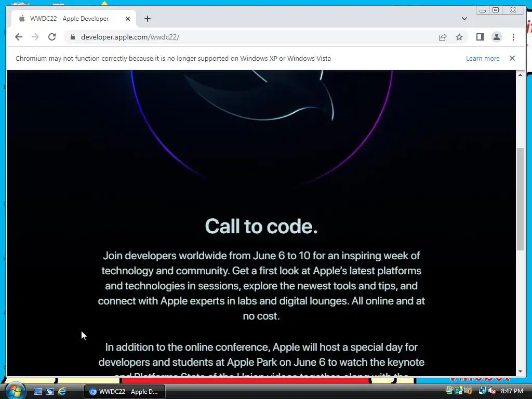This screenshot has width=532, height=399.
Task: Click the scrollbar down arrow
Action: [x=520, y=371]
